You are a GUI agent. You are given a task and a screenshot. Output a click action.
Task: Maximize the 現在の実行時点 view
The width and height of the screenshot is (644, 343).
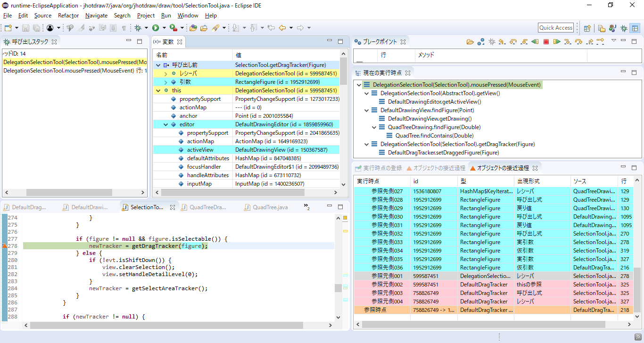tap(634, 73)
